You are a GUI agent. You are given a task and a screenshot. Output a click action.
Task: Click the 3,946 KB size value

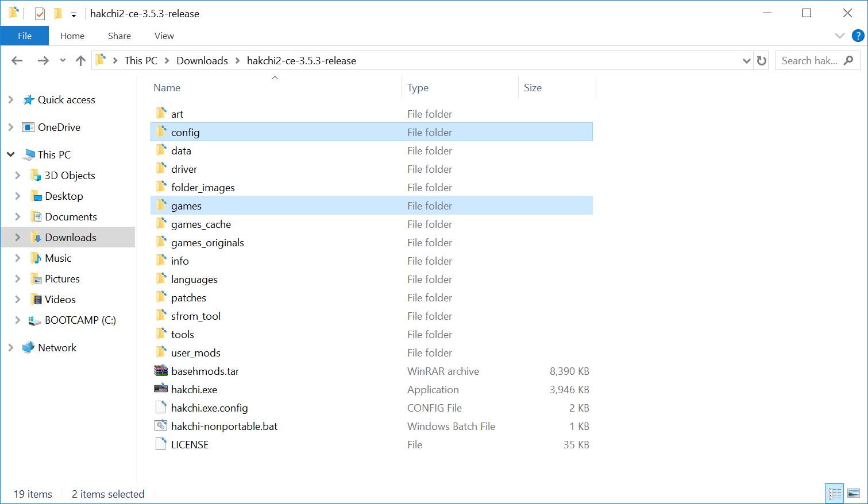coord(569,390)
